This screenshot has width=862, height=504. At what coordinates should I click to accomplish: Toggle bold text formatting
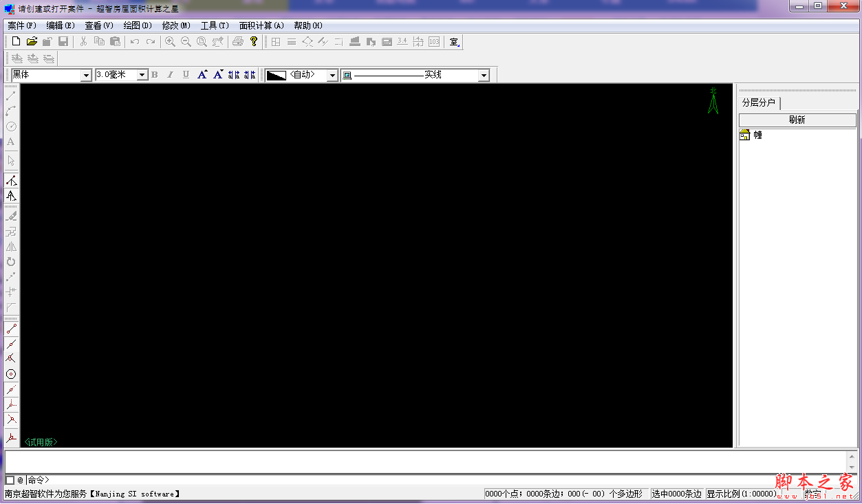coord(154,74)
